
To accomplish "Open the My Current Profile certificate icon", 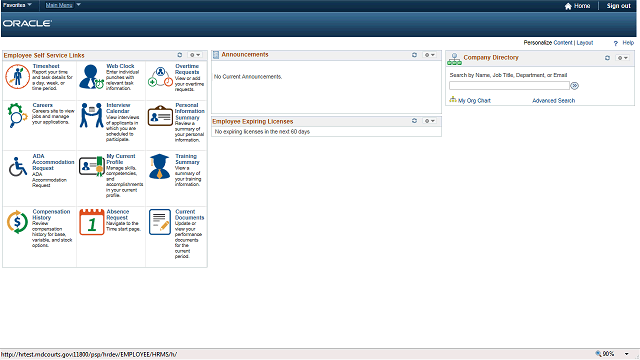I will 92,167.
